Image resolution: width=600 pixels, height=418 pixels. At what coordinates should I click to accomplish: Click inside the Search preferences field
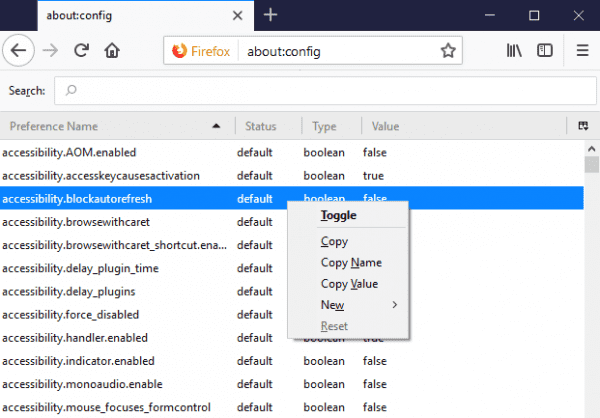click(x=320, y=91)
